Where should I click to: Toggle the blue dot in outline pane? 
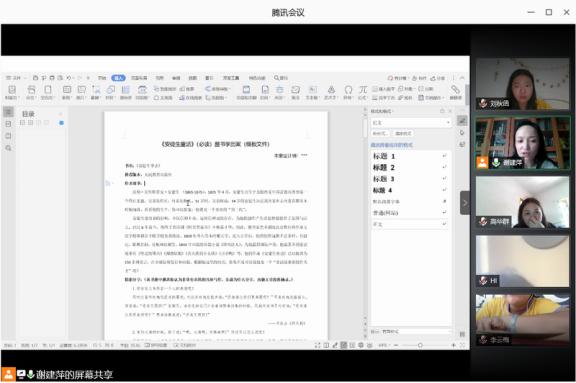pos(61,123)
